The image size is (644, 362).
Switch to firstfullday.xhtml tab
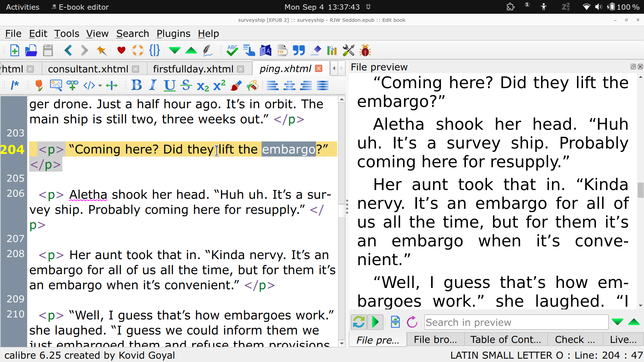[x=193, y=69]
